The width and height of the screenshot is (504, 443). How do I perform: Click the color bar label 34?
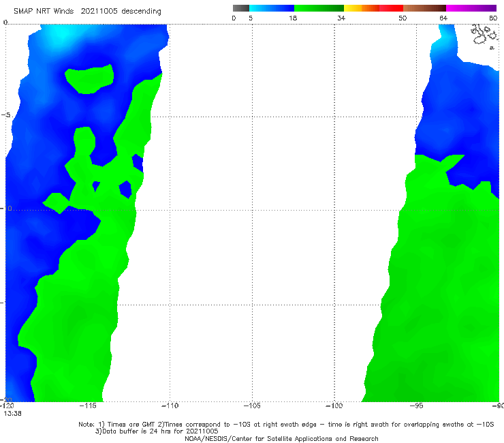coord(341,18)
